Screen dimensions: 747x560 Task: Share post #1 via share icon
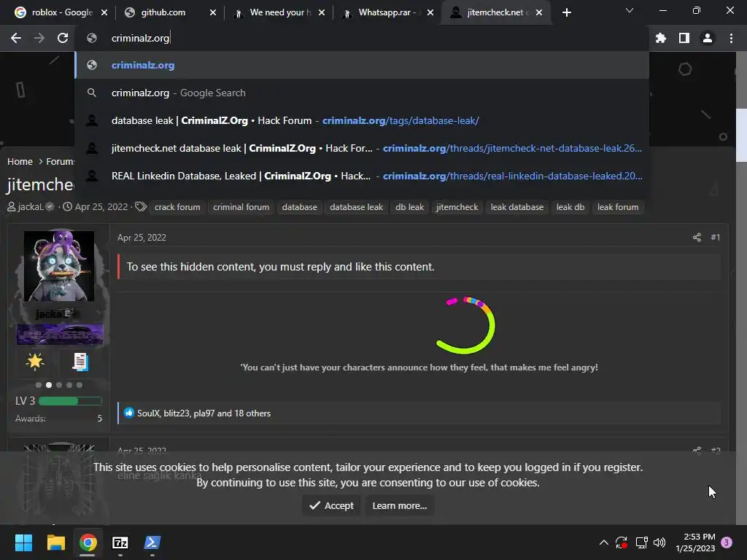point(697,237)
